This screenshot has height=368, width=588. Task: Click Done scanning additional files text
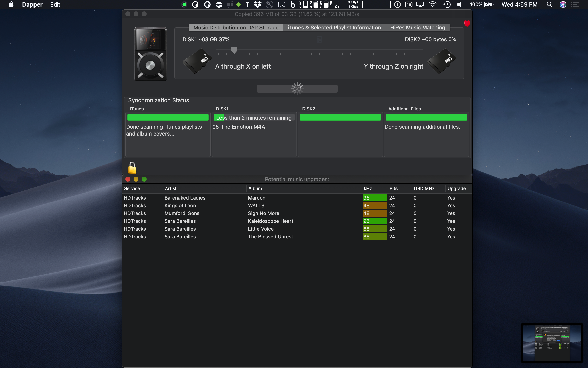[422, 127]
